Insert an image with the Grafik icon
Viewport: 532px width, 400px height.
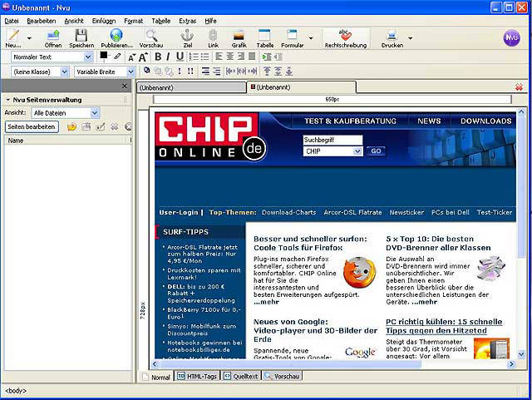coord(239,35)
